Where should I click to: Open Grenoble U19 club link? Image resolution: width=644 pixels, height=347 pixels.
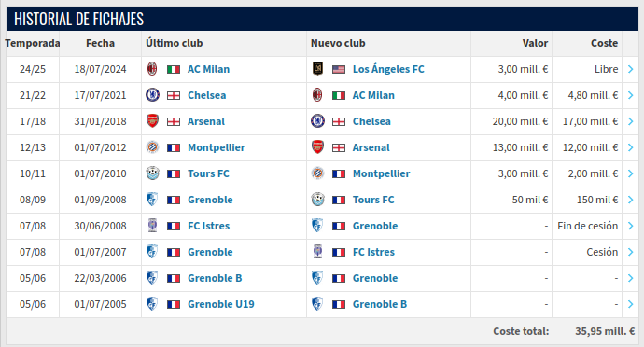tap(221, 304)
